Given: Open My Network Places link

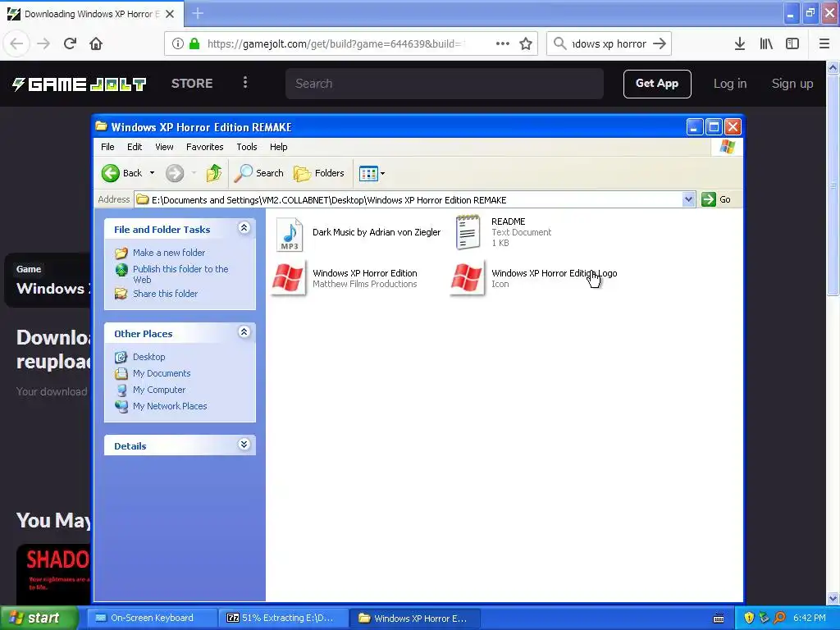Looking at the screenshot, I should 170,406.
